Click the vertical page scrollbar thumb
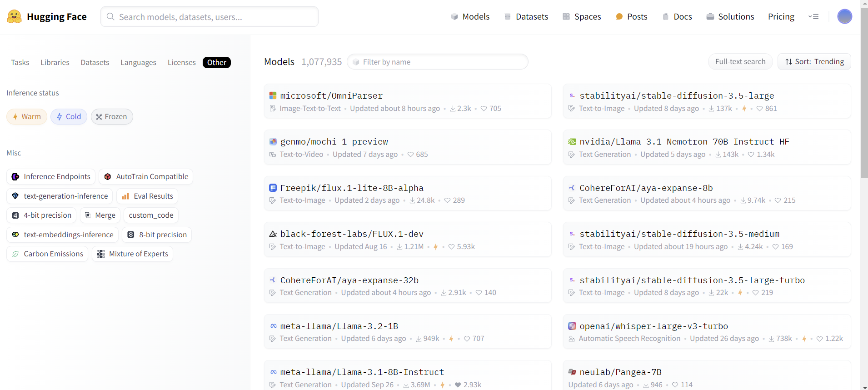The width and height of the screenshot is (868, 390). pyautogui.click(x=864, y=93)
